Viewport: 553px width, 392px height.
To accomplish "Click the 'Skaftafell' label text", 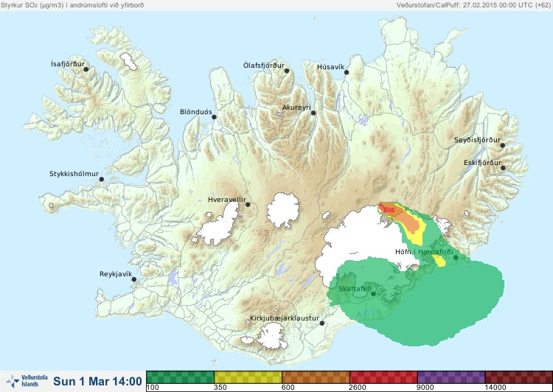I will coord(355,289).
